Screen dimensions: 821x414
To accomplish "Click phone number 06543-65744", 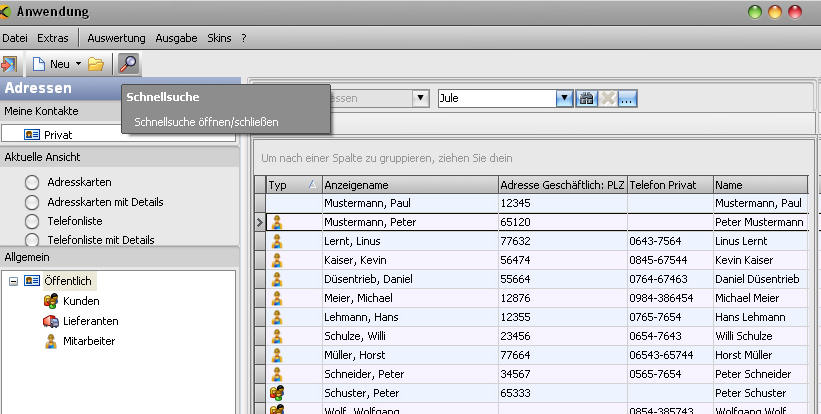I will pyautogui.click(x=670, y=355).
